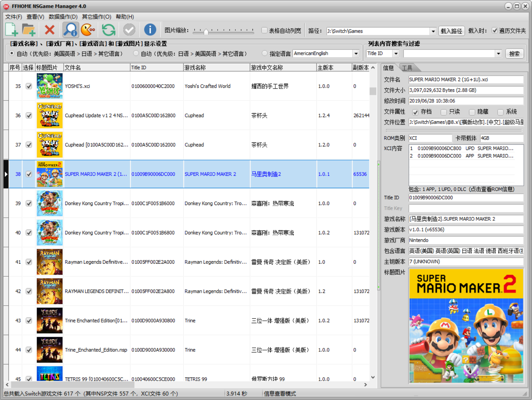The width and height of the screenshot is (532, 400).
Task: Open the 文件(F) menu
Action: [14, 17]
